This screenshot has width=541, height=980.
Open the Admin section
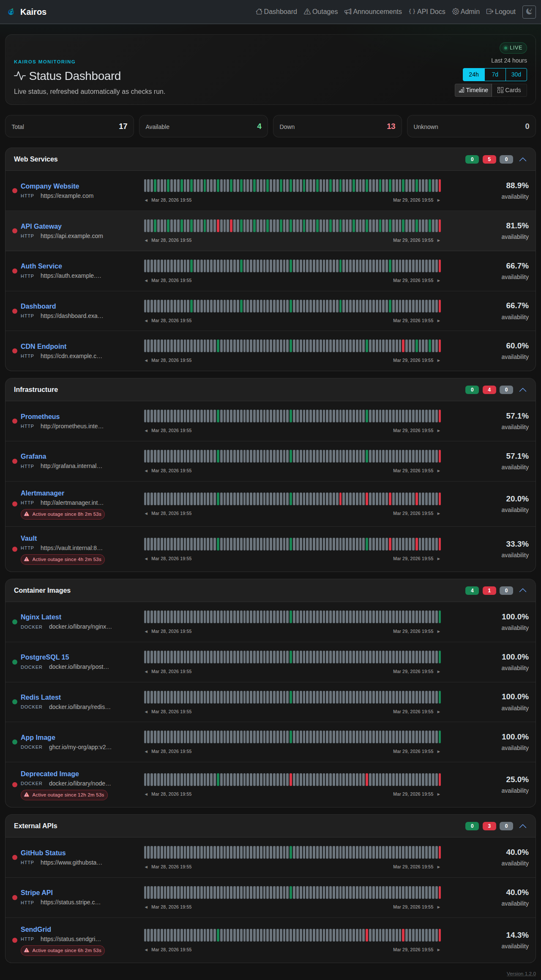click(x=466, y=12)
